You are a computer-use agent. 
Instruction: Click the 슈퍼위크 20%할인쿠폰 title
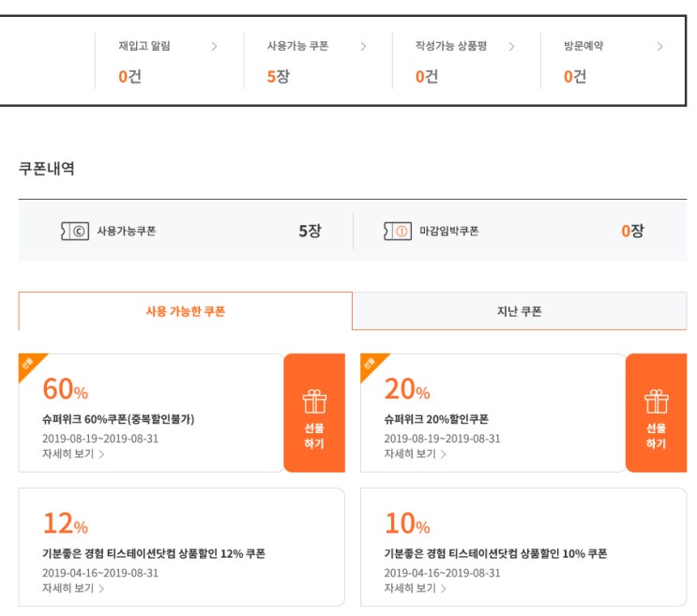click(x=436, y=419)
